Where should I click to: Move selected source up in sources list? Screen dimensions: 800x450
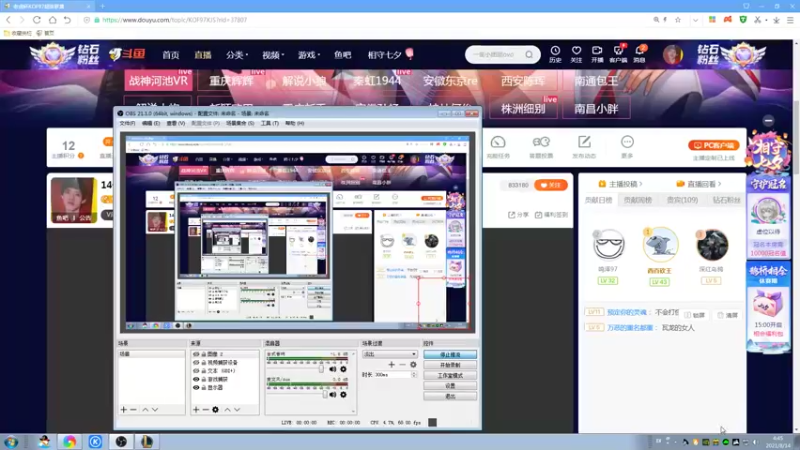click(228, 410)
